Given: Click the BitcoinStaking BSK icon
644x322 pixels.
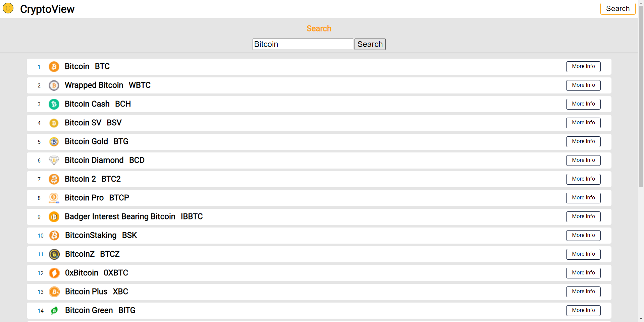Looking at the screenshot, I should pos(54,236).
